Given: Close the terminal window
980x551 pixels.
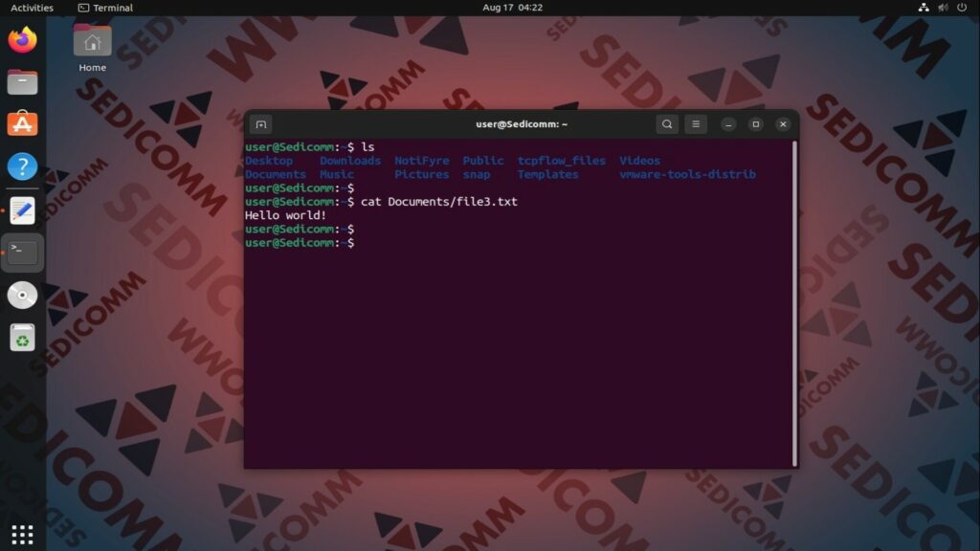Looking at the screenshot, I should [x=783, y=124].
